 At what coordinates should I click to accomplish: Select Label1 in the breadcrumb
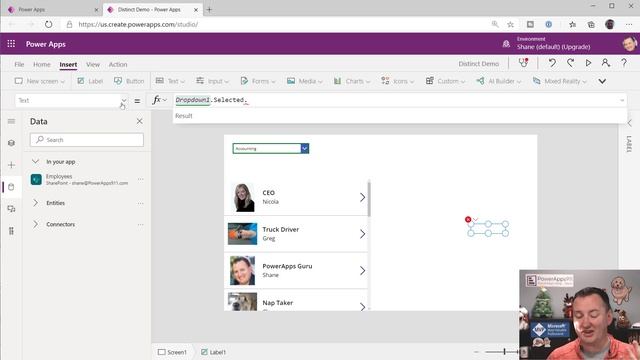pos(213,352)
